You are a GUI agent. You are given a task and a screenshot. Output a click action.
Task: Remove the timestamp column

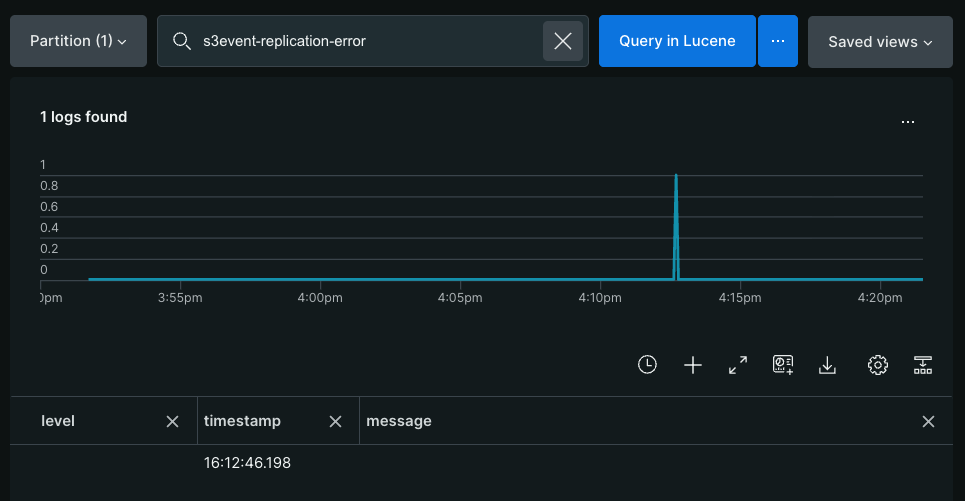coord(335,421)
